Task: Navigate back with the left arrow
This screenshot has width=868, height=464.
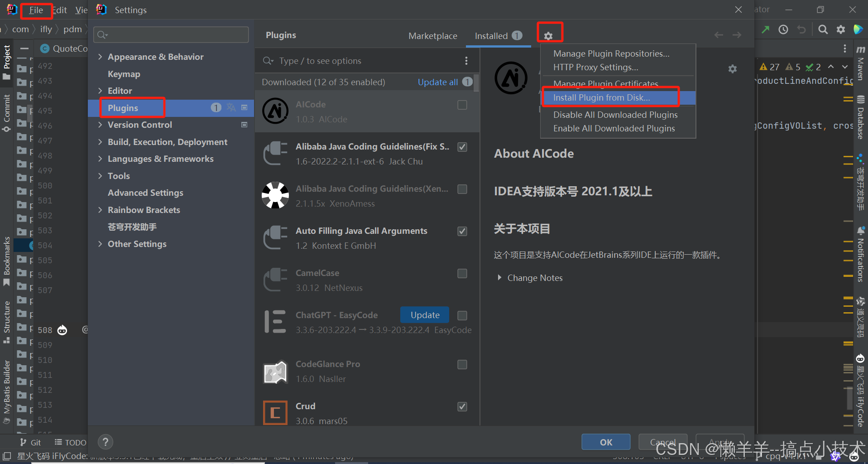Action: coord(719,35)
